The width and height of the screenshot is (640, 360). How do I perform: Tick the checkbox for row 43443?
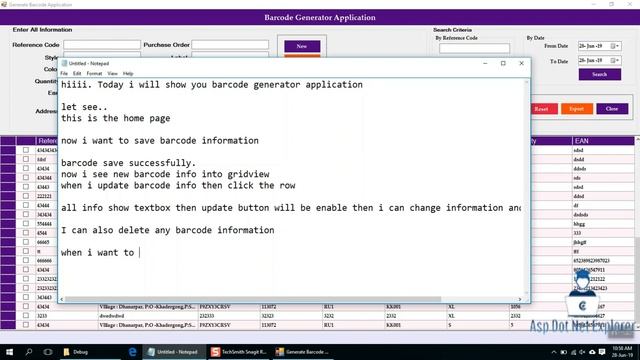pyautogui.click(x=26, y=187)
